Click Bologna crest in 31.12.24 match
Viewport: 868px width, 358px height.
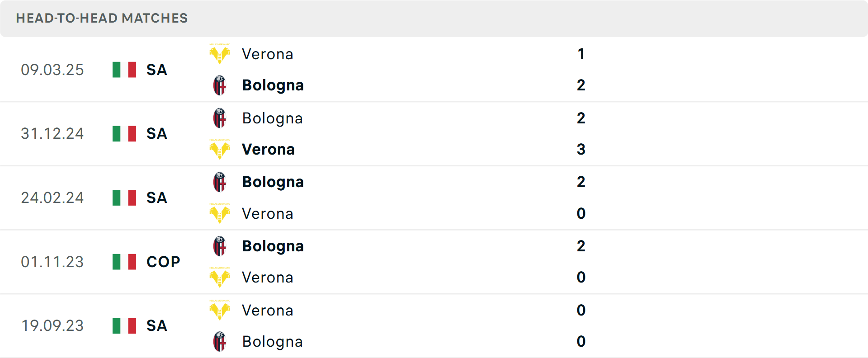click(x=220, y=118)
